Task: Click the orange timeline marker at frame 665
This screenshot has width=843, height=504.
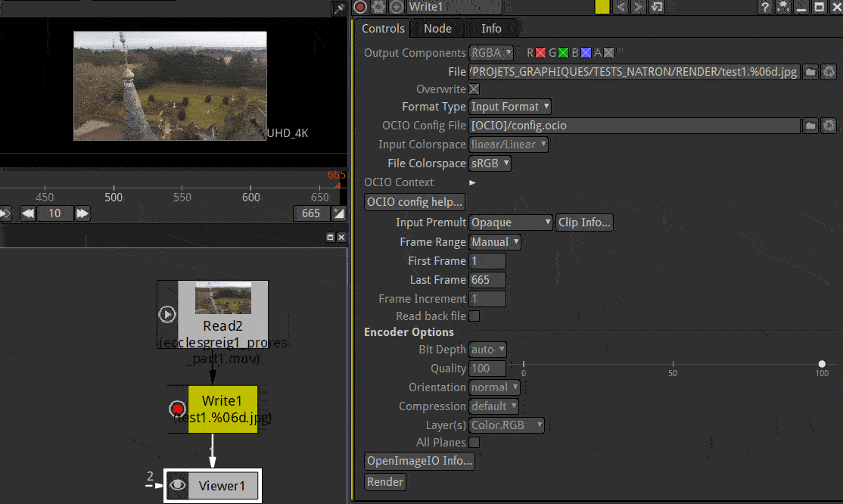Action: point(337,185)
